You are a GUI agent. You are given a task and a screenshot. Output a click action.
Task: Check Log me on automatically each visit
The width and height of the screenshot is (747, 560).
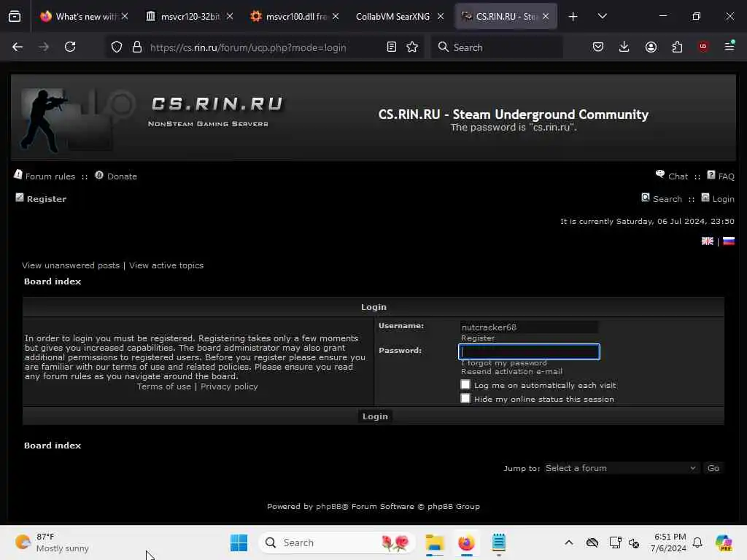(465, 384)
